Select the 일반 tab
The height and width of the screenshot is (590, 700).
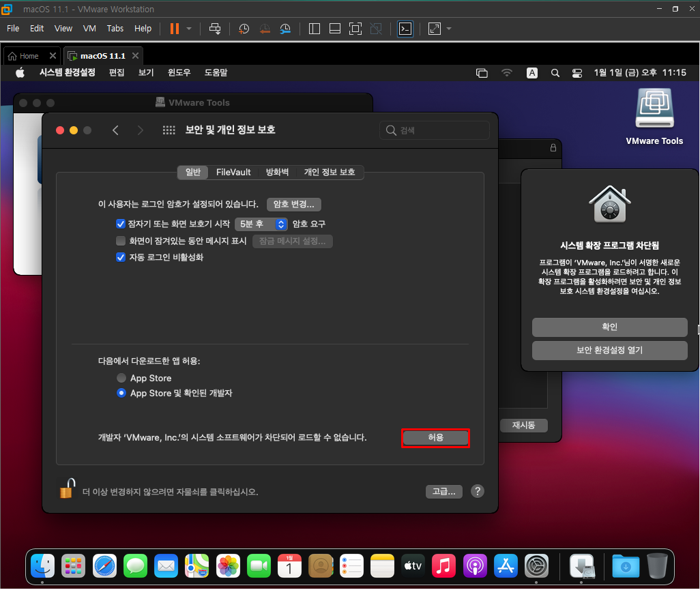point(193,173)
